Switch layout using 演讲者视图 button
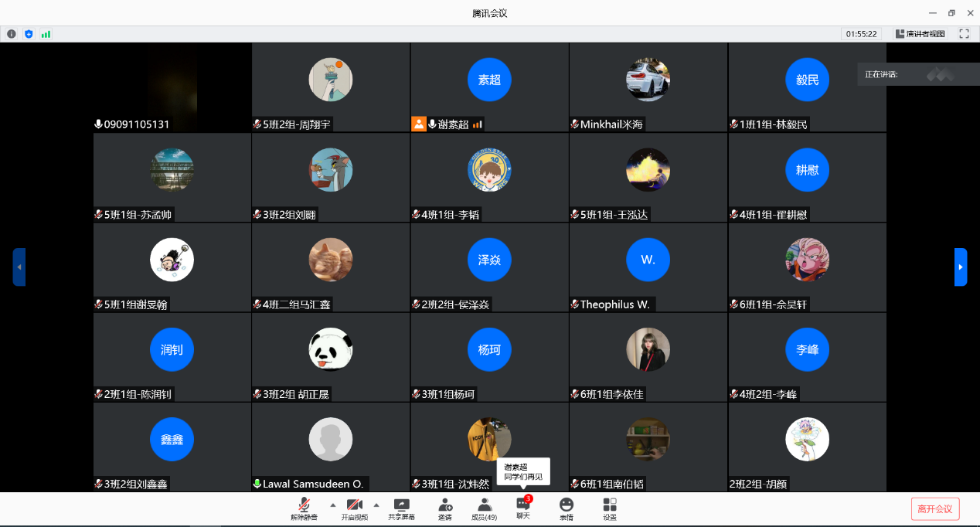 point(920,34)
